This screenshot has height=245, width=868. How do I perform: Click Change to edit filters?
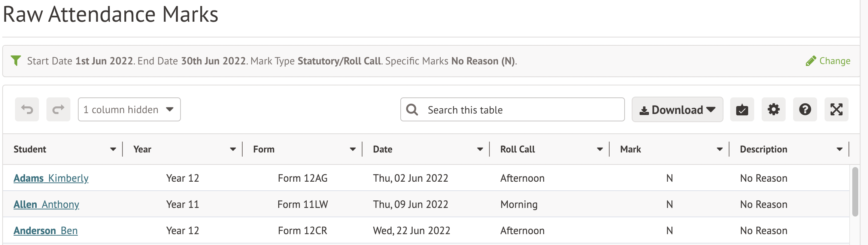pyautogui.click(x=828, y=61)
